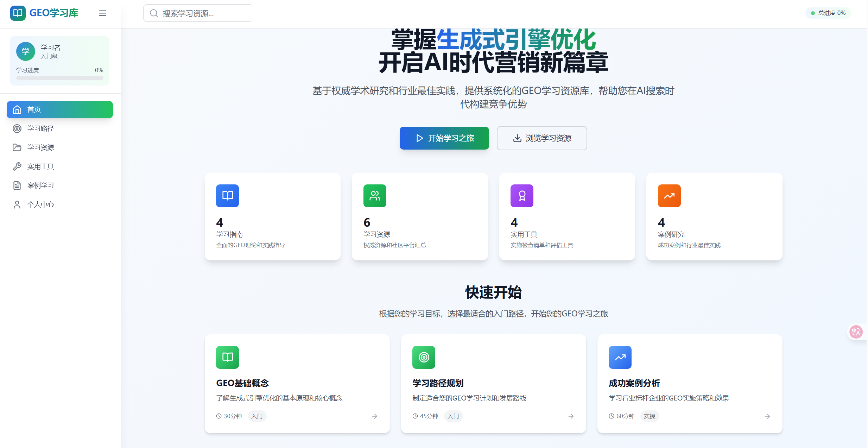Image resolution: width=868 pixels, height=448 pixels.
Task: Click the blue book icon on 学习指南 card
Action: [227, 196]
